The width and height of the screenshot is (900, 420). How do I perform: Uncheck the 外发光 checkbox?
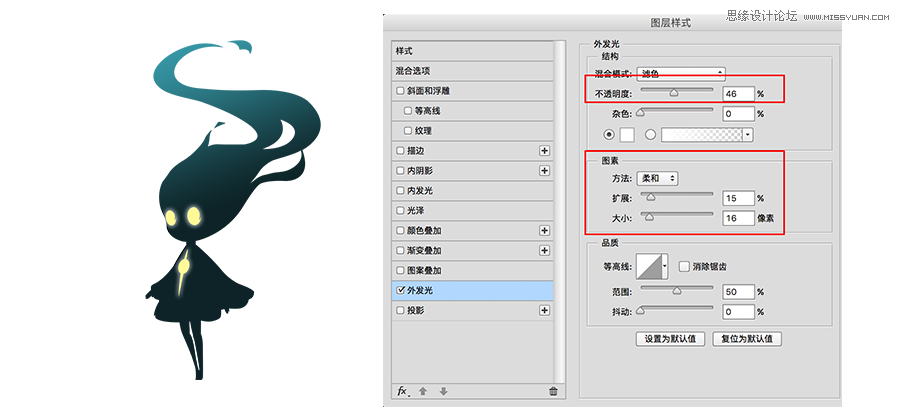pos(400,290)
